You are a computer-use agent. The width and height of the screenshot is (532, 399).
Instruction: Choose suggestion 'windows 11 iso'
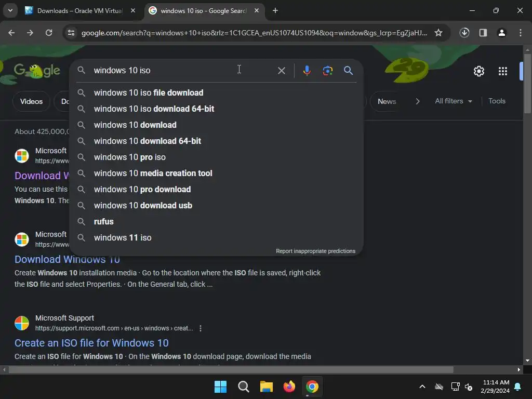[217, 238]
